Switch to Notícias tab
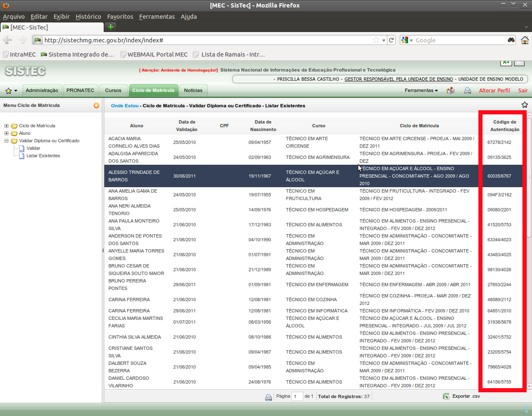This screenshot has width=532, height=416. [193, 90]
